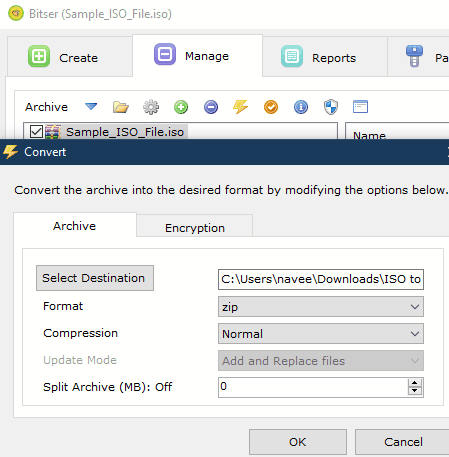This screenshot has width=449, height=457.
Task: Open the Compression dropdown showing Normal
Action: [321, 333]
